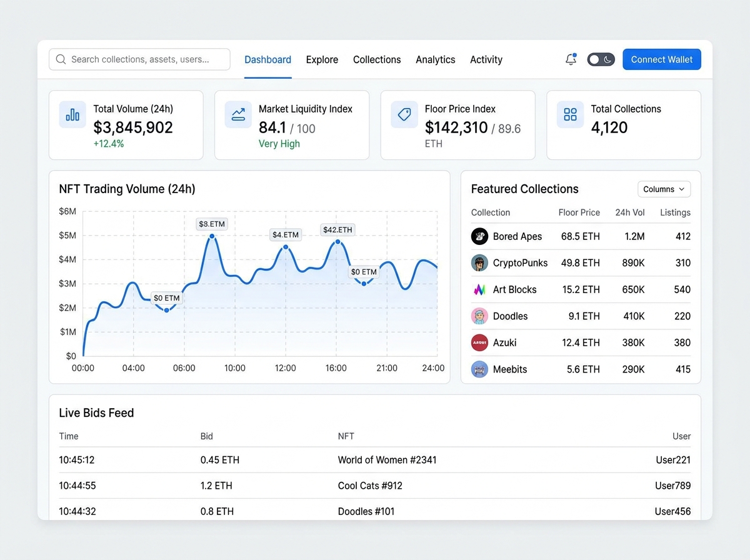Click the +12.4% change indicator

pos(109,144)
